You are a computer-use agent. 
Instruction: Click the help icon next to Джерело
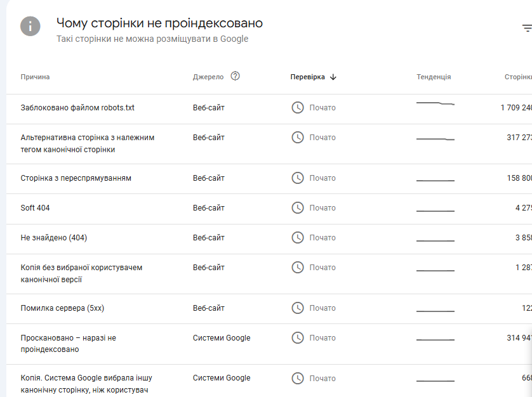[236, 76]
